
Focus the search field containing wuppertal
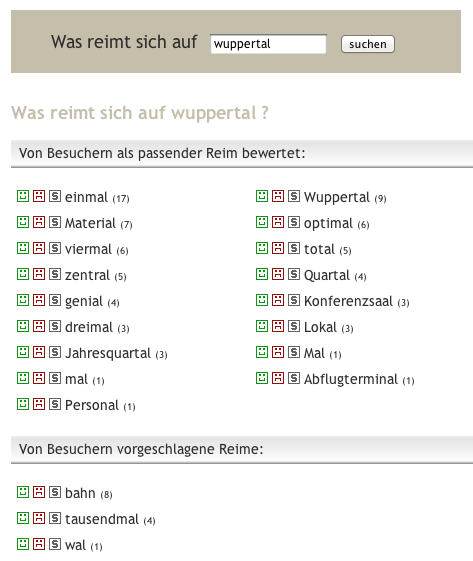268,44
